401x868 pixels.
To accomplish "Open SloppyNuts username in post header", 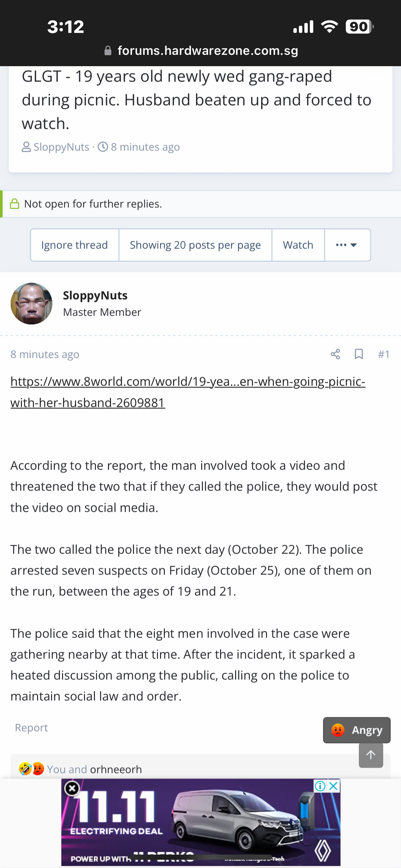I will tap(95, 295).
